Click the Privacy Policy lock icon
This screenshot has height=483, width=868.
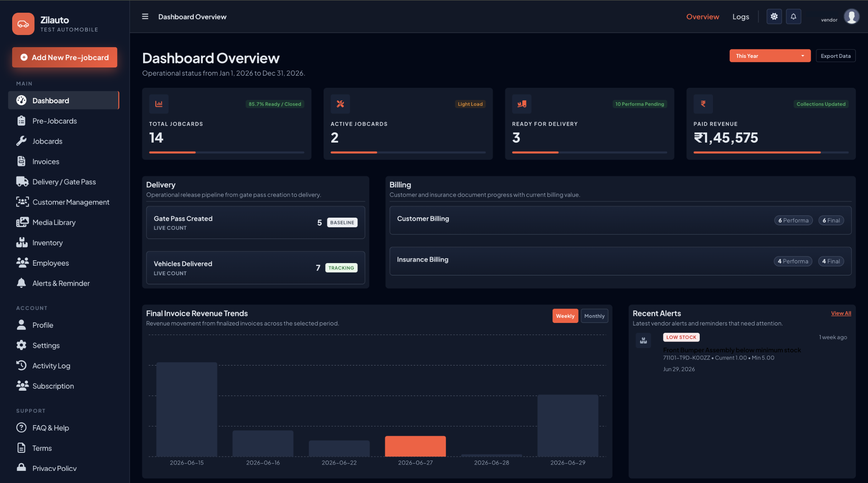pyautogui.click(x=21, y=468)
